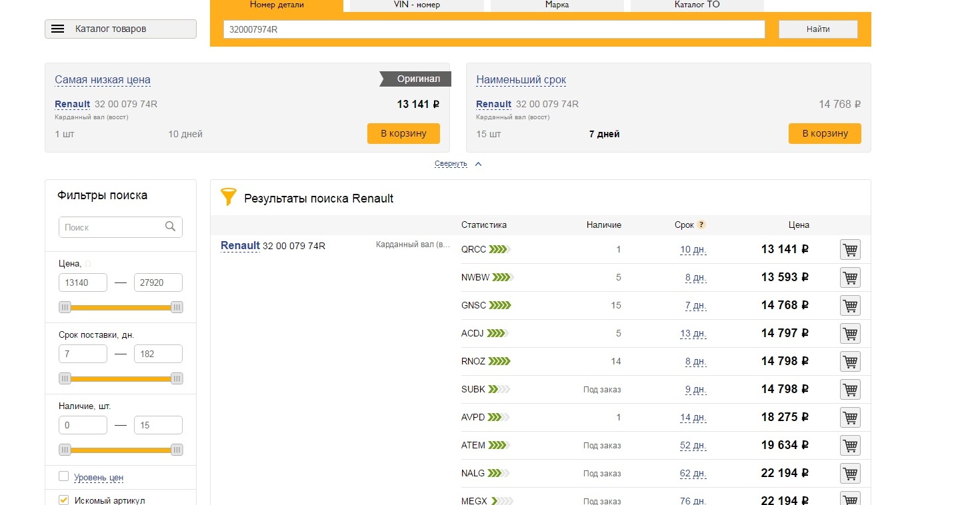Edit maximum stock field 15
This screenshot has height=505, width=980.
coord(158,425)
